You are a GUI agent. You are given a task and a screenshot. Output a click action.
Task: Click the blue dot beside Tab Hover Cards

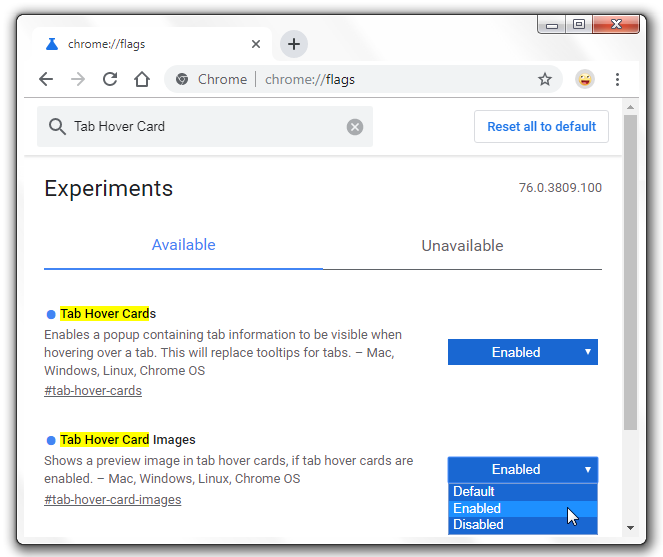(51, 314)
